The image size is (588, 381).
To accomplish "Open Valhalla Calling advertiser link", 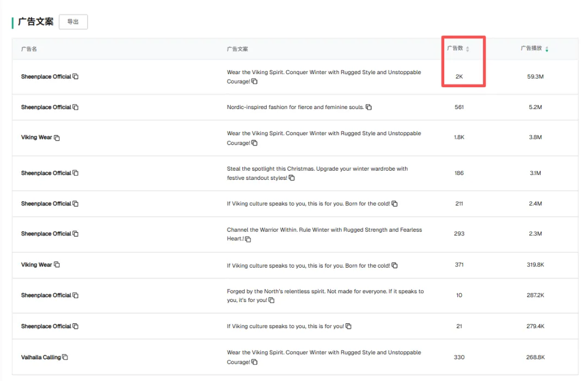I will point(41,358).
